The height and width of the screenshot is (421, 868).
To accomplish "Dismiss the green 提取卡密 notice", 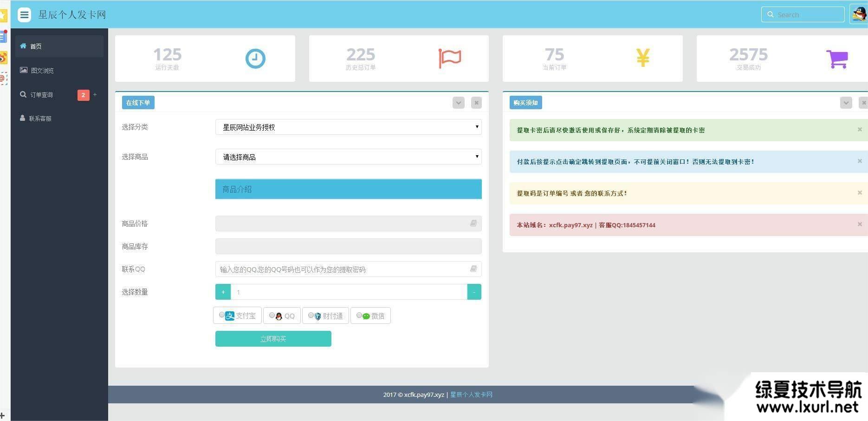I will pyautogui.click(x=860, y=130).
